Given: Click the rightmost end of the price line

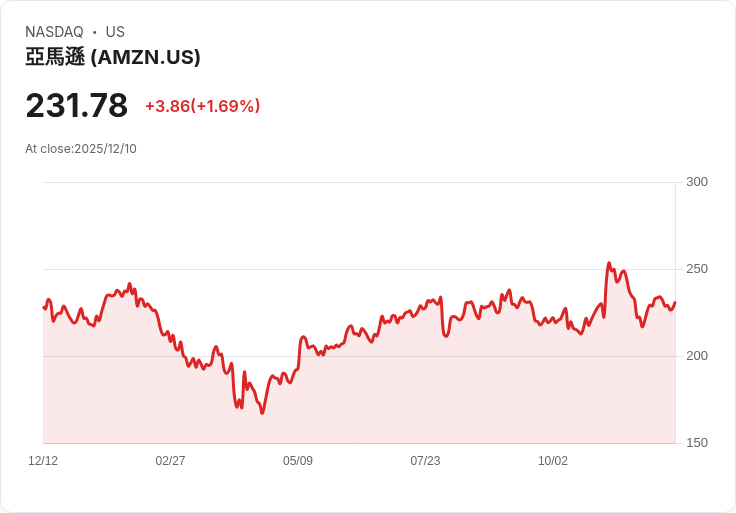Looking at the screenshot, I should pyautogui.click(x=675, y=303).
